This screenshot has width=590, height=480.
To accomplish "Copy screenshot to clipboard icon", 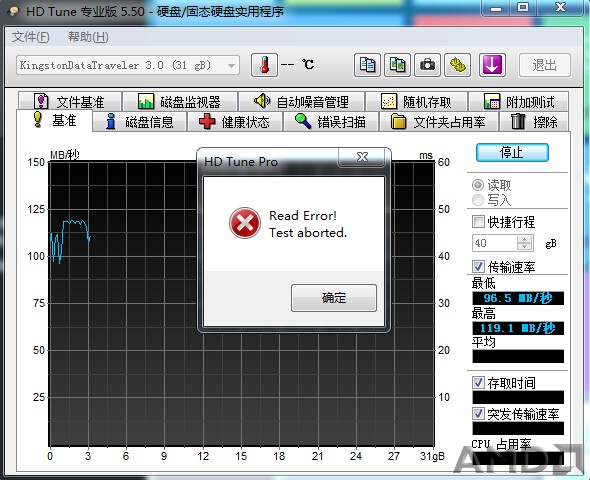I will tap(397, 65).
